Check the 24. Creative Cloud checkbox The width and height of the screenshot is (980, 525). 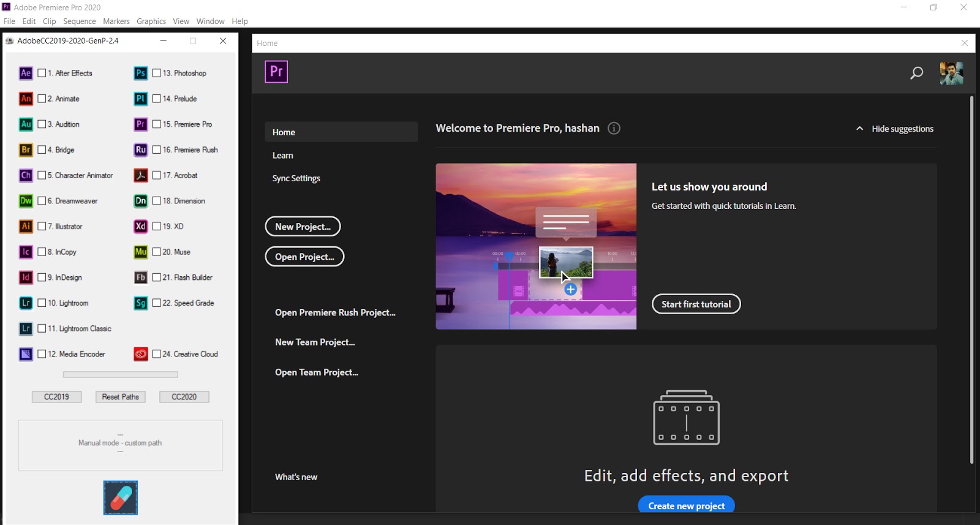pyautogui.click(x=157, y=354)
